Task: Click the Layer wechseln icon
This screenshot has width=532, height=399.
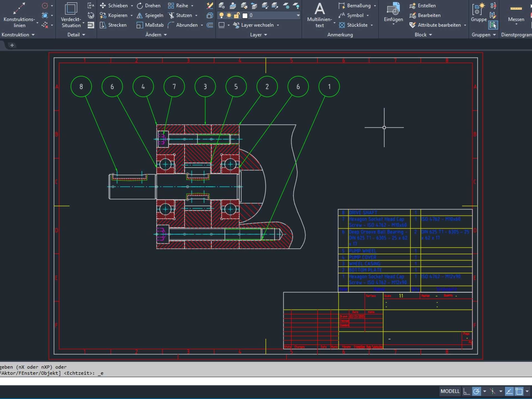Action: 236,25
